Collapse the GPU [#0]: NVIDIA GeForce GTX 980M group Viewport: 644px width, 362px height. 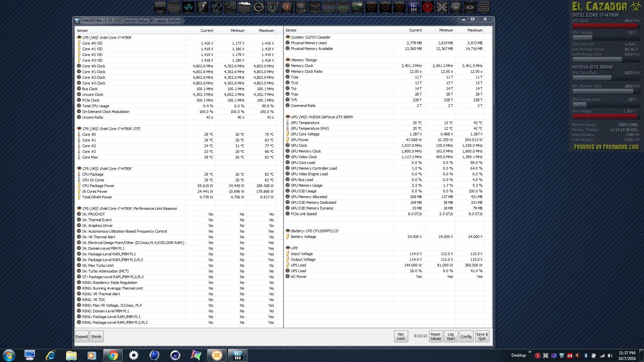[x=288, y=117]
